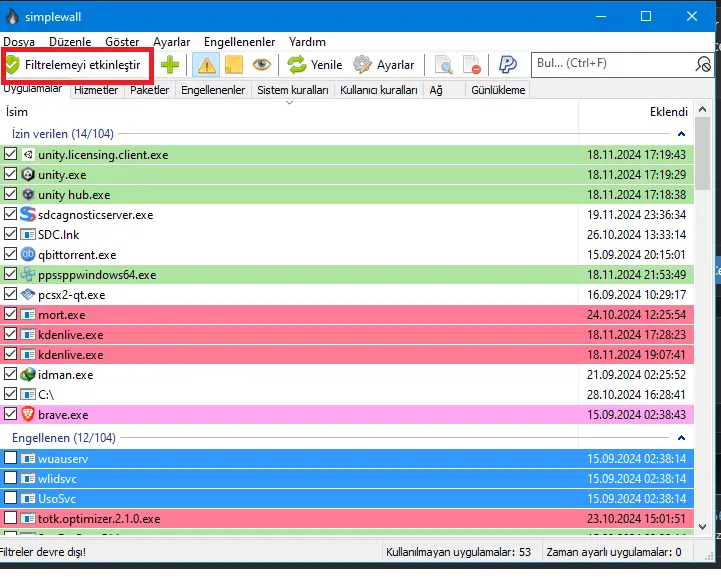
Task: Click the Filtreler devre dışı! status text
Action: pos(42,552)
